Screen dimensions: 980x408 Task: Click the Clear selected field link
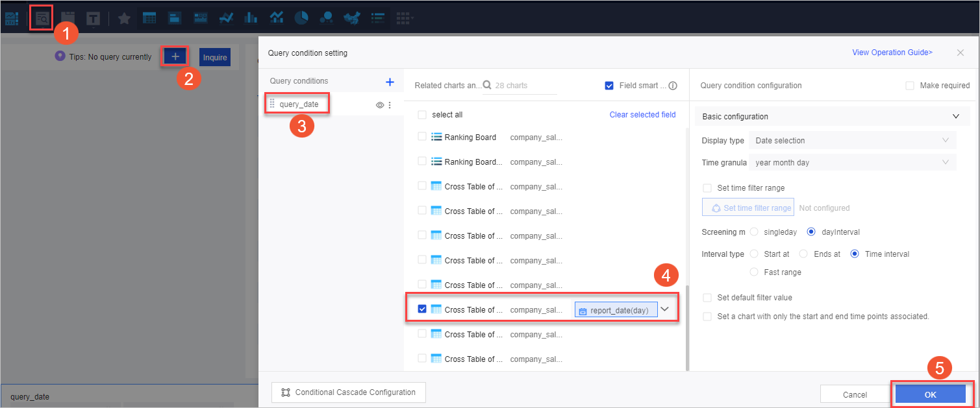pyautogui.click(x=642, y=115)
